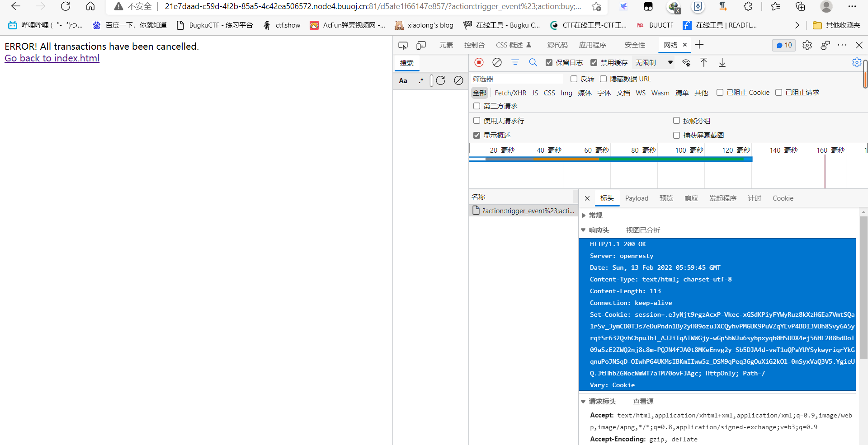
Task: Click inside the 筛选器 filter input
Action: point(517,79)
